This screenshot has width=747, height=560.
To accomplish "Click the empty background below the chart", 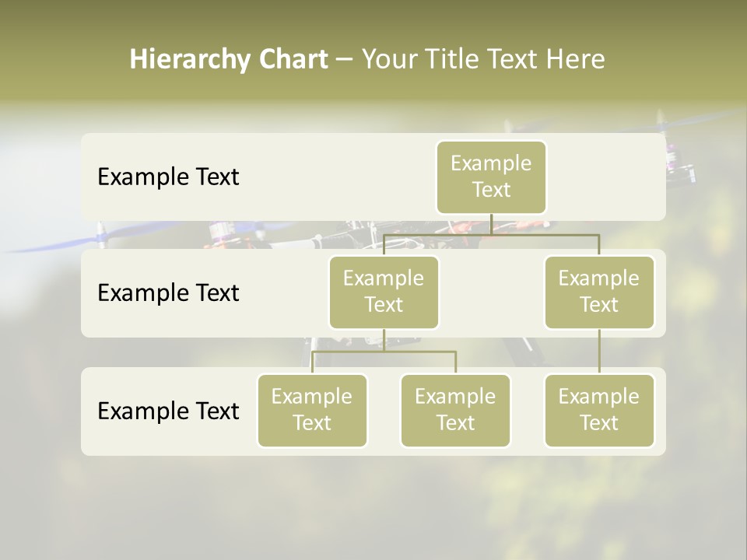I will pos(373,506).
